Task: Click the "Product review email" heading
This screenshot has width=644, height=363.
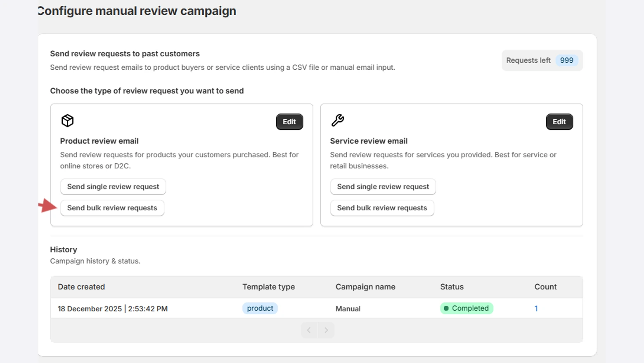Action: click(99, 141)
